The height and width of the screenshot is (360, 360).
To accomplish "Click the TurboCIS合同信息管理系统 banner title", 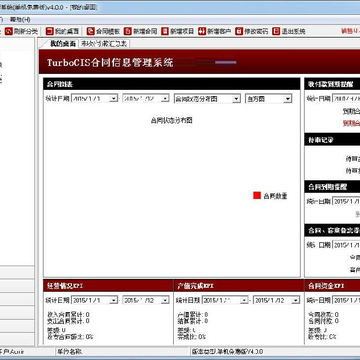I will [110, 62].
